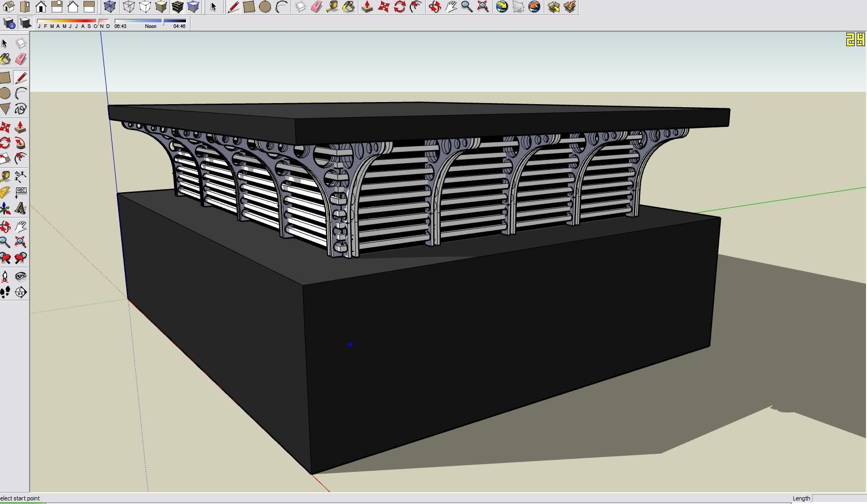Click Zoom Extents in top toolbar

coord(483,7)
